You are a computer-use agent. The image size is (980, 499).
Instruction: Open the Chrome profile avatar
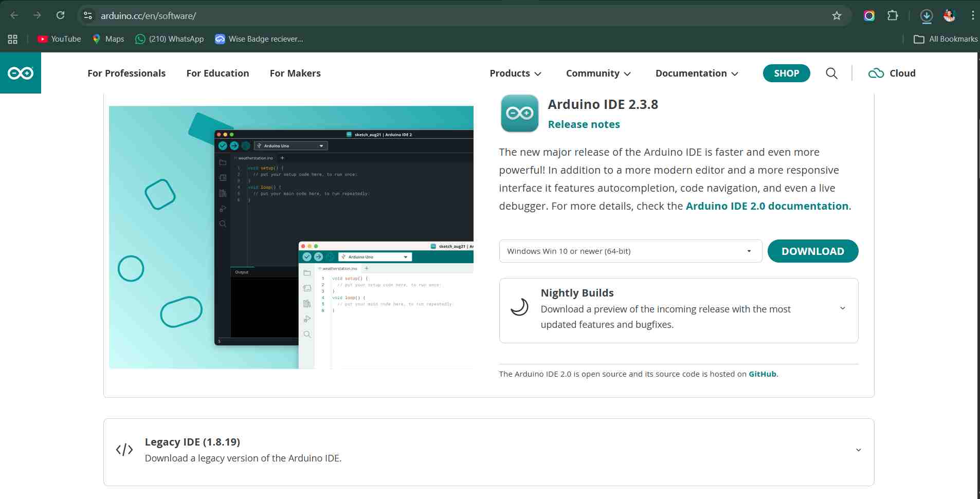click(949, 15)
